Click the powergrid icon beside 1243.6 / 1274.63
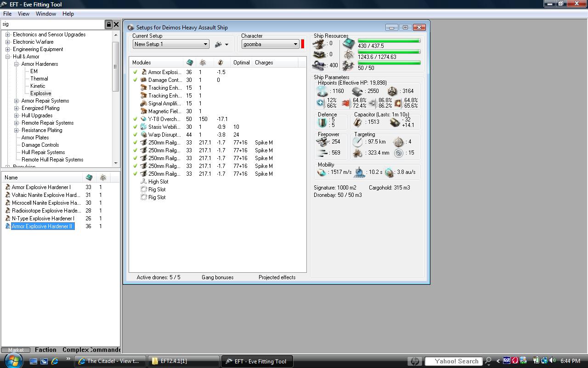Viewport: 588px width, 368px height. click(349, 55)
